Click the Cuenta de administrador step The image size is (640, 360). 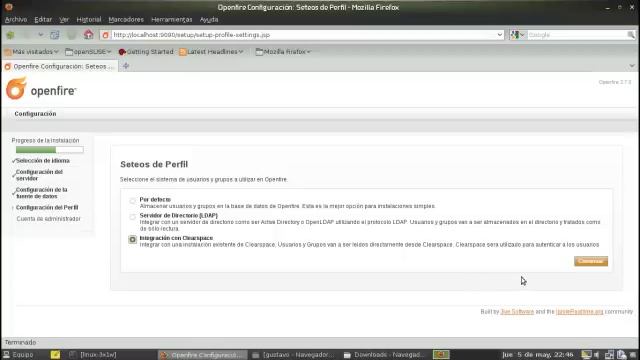coord(49,219)
